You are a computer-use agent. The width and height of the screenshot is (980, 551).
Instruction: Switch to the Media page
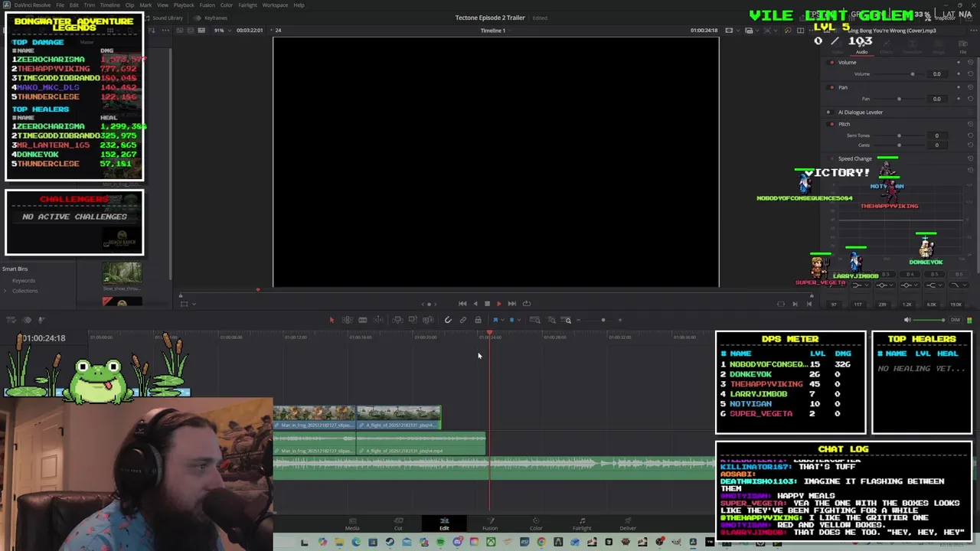352,523
